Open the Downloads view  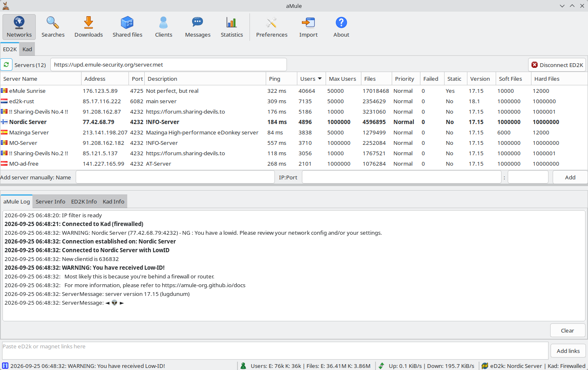89,27
